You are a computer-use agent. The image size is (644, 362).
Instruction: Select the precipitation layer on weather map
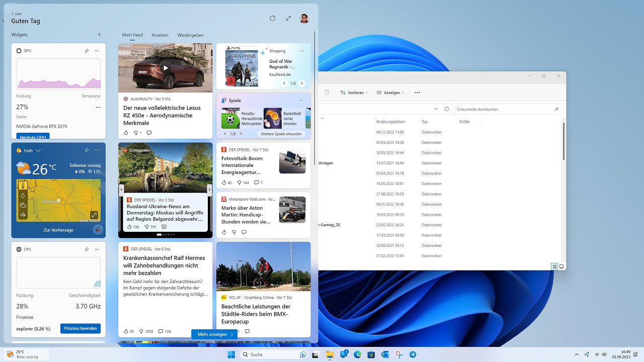(23, 196)
